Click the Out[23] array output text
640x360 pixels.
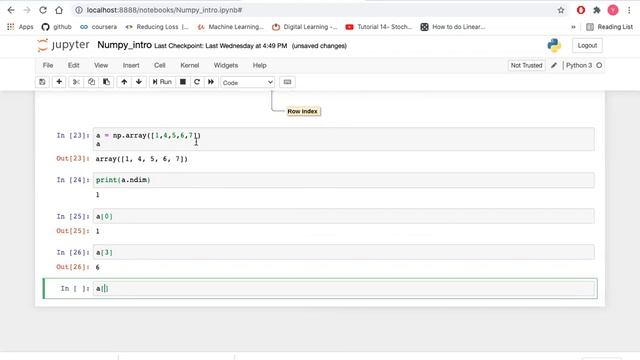[142, 159]
